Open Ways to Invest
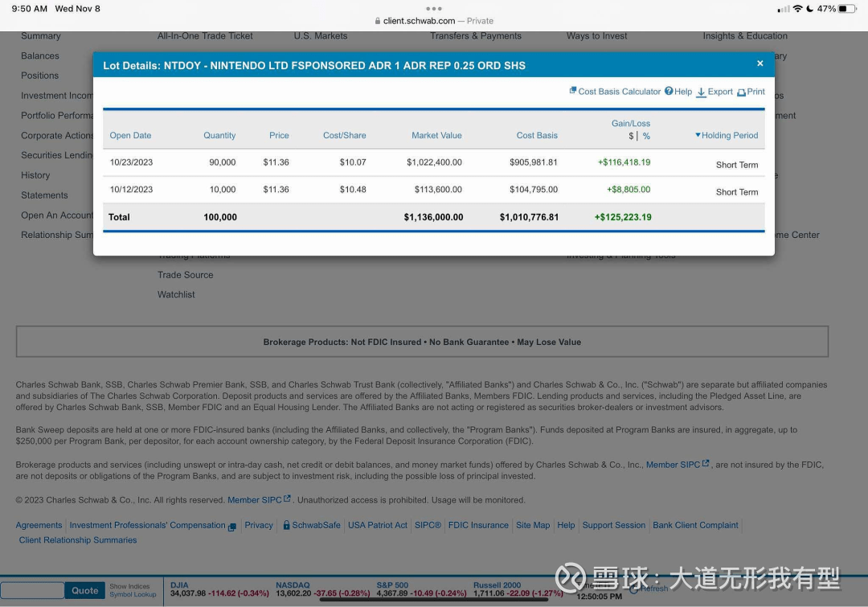 tap(596, 36)
